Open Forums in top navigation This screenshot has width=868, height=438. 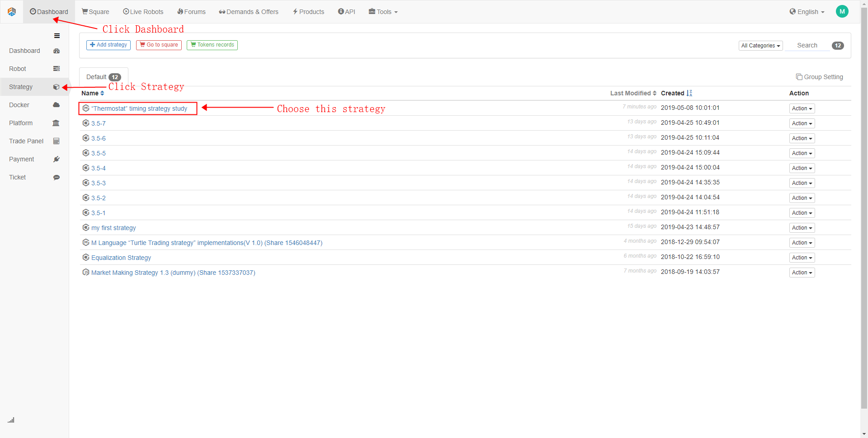tap(191, 12)
